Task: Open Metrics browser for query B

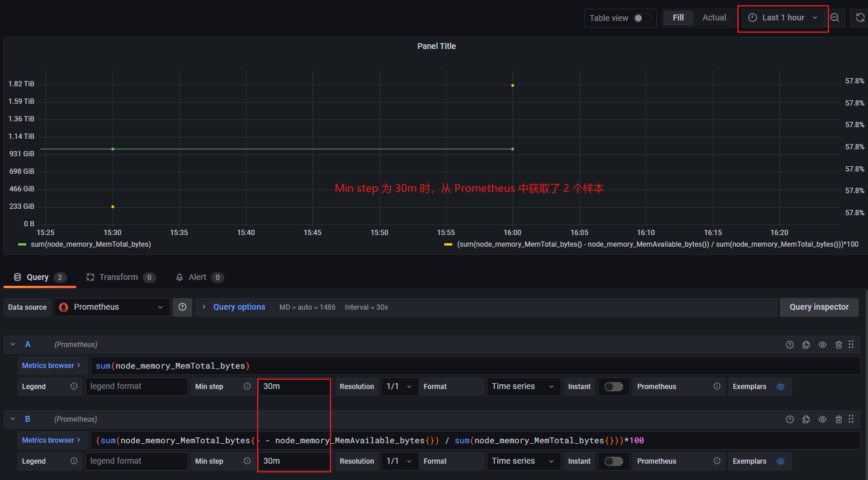Action: click(x=52, y=440)
